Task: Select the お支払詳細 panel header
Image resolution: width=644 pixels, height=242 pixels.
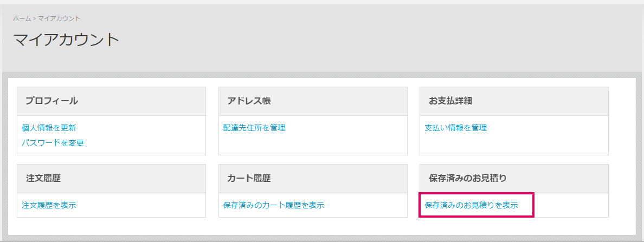Action: 514,101
